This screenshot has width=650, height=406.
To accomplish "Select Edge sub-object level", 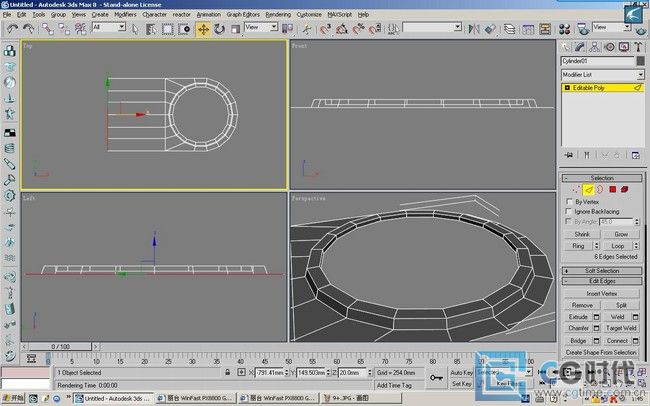I will (x=588, y=190).
